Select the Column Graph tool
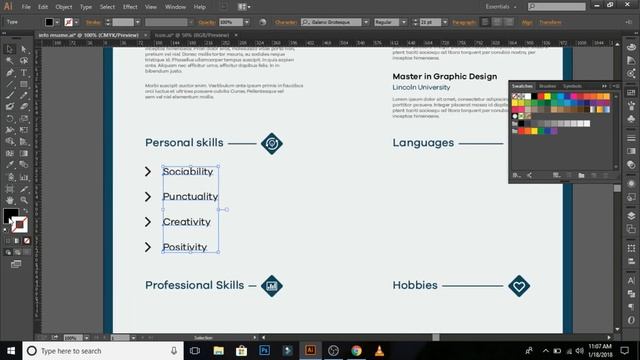The width and height of the screenshot is (640, 360). click(24, 177)
